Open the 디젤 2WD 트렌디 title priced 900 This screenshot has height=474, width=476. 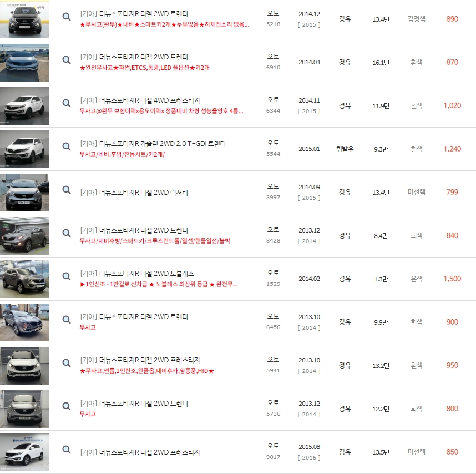134,317
